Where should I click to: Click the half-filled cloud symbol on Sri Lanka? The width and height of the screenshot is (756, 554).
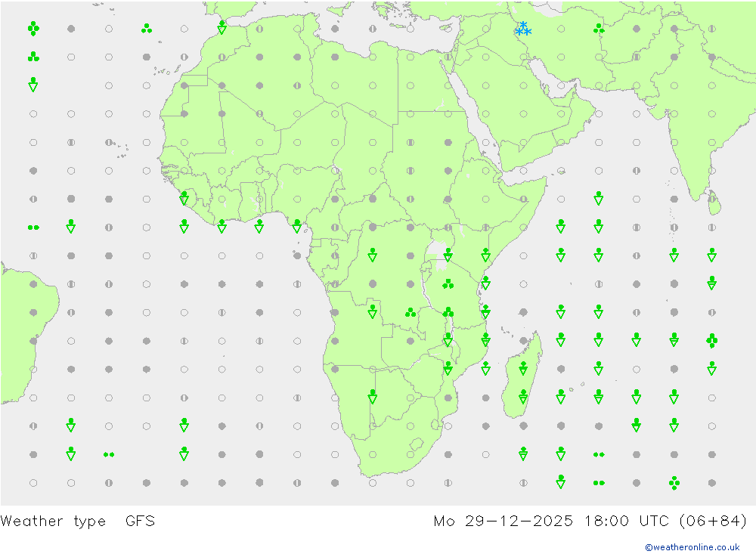(x=711, y=199)
